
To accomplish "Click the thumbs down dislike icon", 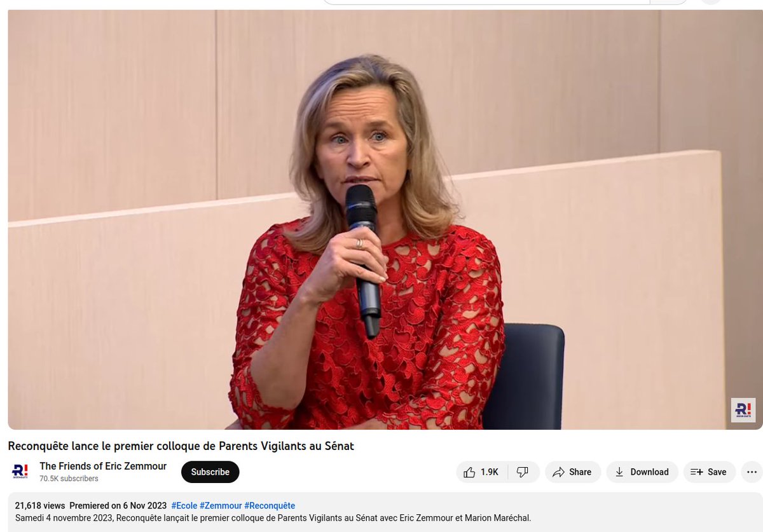I will point(523,472).
